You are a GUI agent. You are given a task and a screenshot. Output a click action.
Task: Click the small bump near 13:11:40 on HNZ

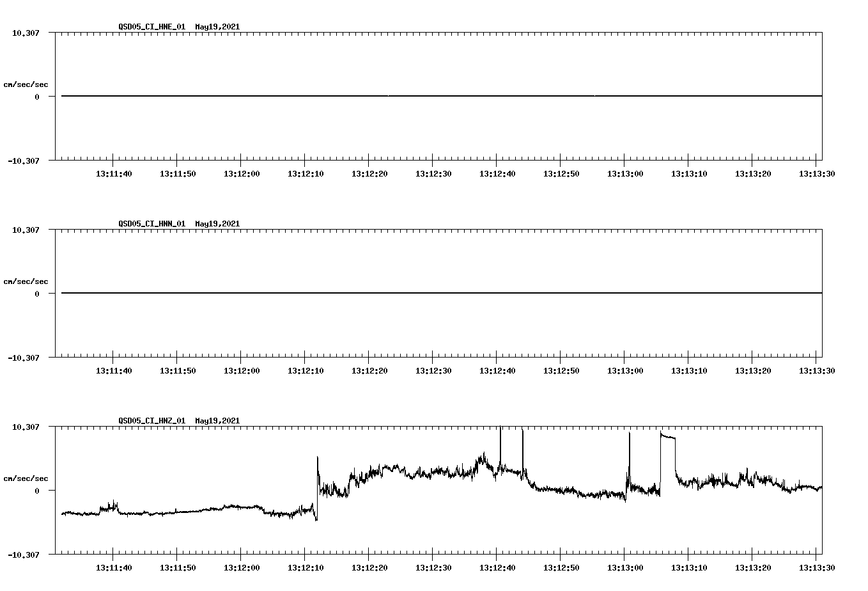click(x=112, y=505)
